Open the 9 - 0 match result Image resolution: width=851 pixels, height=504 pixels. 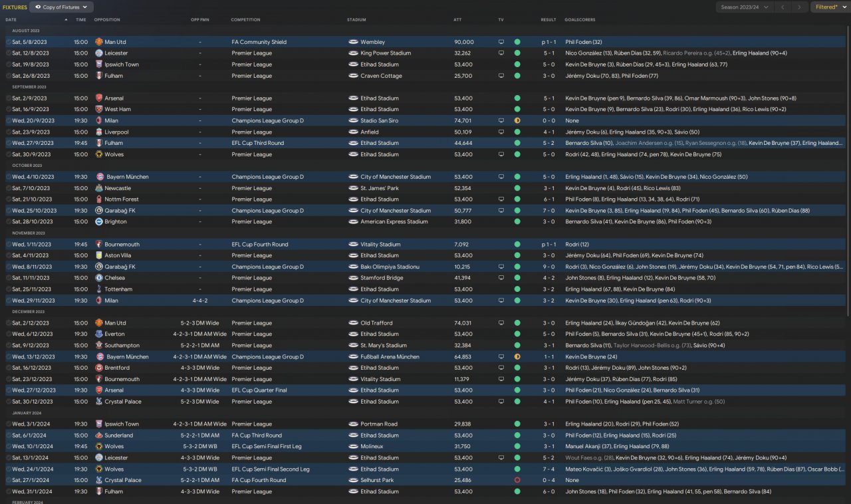coord(548,267)
